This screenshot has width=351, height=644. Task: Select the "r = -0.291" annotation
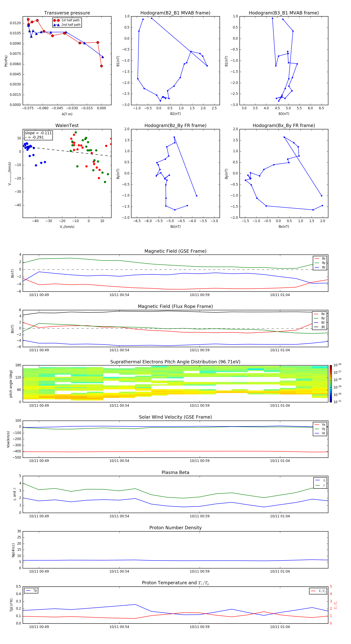click(x=35, y=137)
